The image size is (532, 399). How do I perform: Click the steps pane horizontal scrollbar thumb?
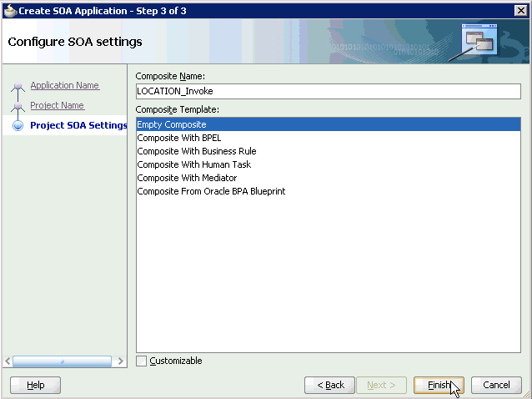point(62,361)
